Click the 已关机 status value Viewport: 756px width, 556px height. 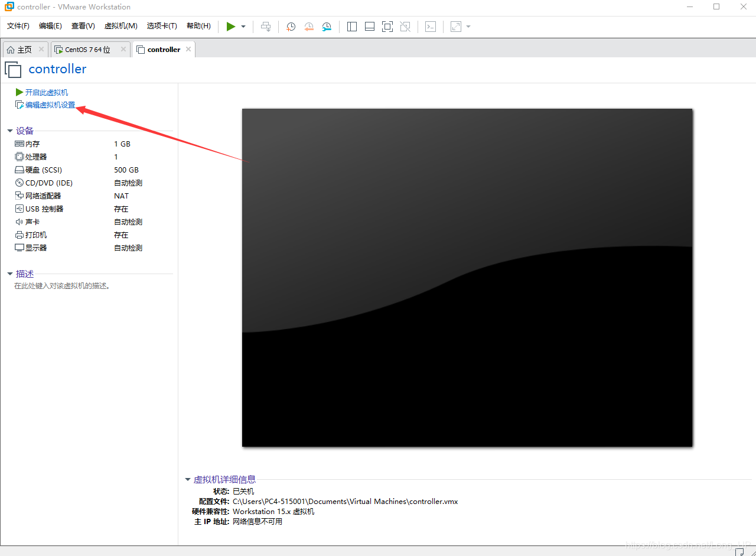point(243,492)
